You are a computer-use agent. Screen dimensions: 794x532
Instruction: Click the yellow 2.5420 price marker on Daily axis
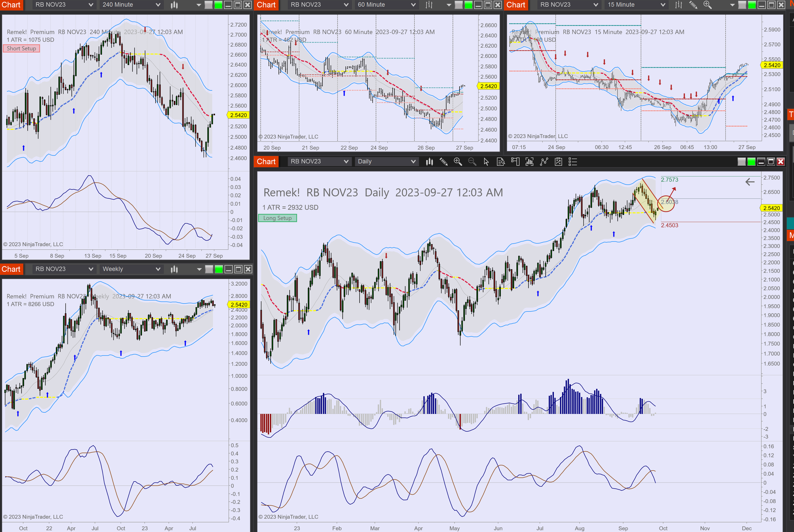(771, 208)
